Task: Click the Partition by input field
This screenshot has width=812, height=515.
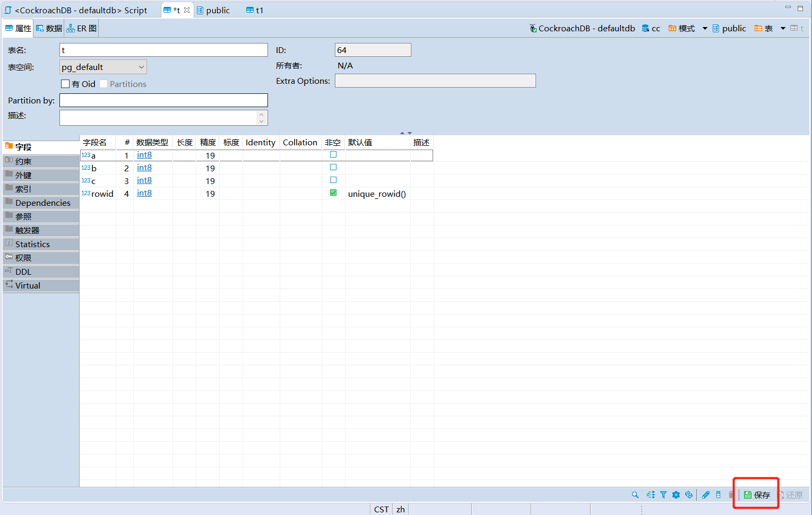Action: pyautogui.click(x=163, y=100)
